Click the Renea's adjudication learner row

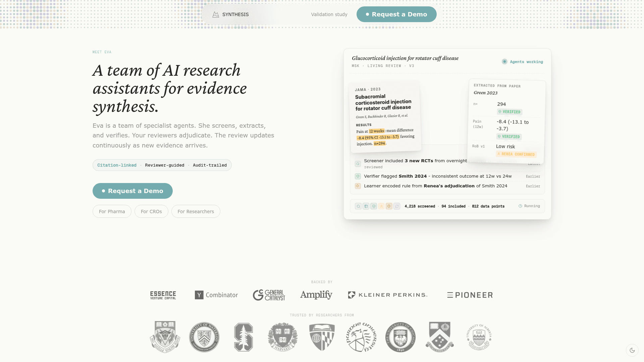[447, 186]
